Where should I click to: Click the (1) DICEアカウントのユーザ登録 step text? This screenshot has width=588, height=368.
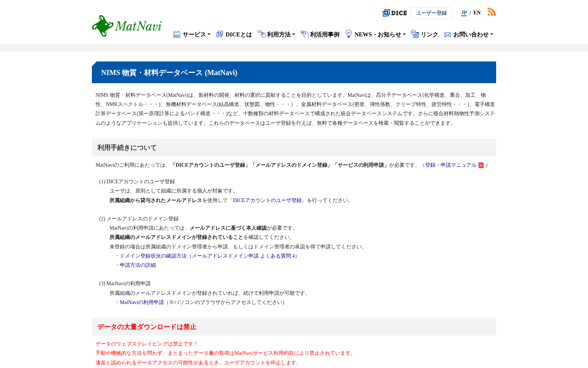137,182
